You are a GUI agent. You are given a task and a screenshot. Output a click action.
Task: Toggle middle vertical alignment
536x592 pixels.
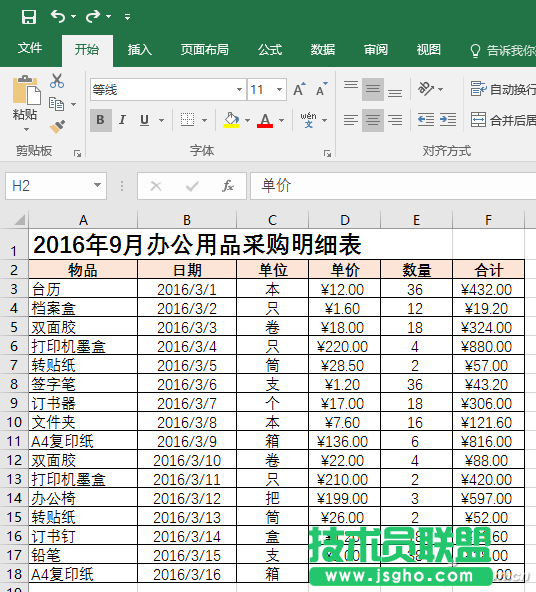pos(373,89)
